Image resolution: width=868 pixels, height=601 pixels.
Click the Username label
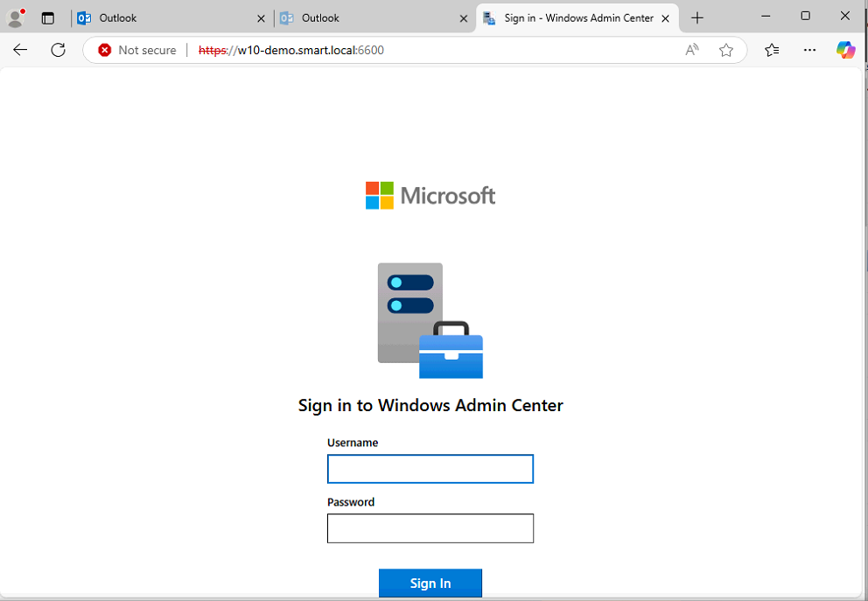coord(353,443)
